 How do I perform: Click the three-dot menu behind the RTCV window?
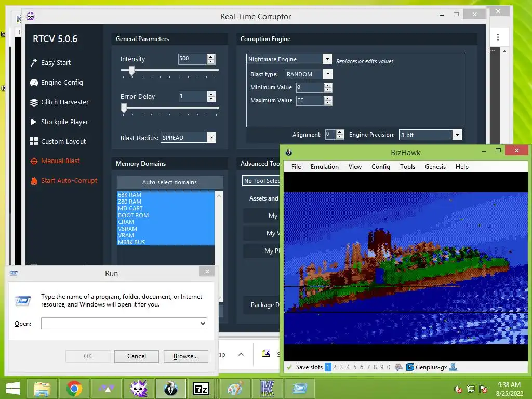click(x=498, y=37)
